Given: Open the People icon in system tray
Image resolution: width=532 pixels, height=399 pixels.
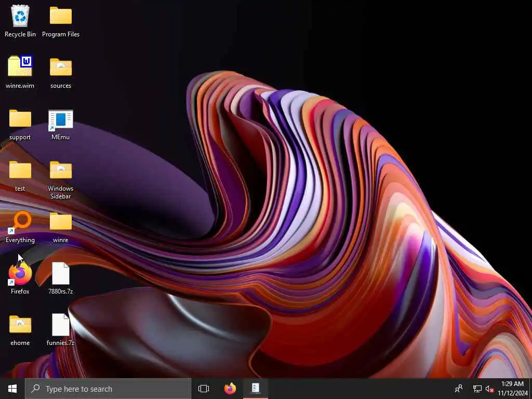Looking at the screenshot, I should click(459, 389).
